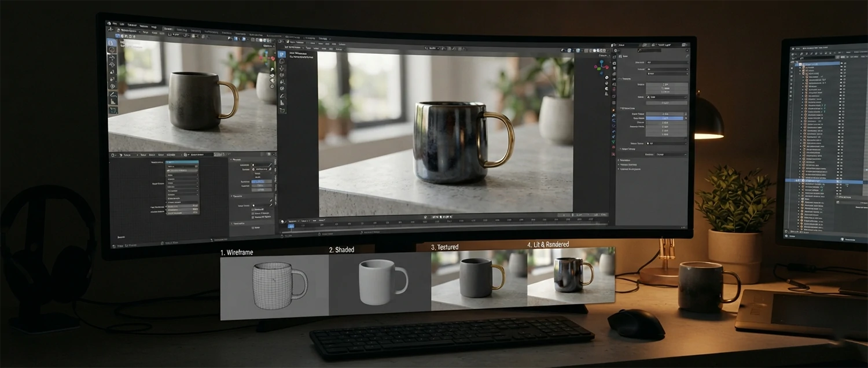The image size is (868, 368).
Task: Open the red sphere Material properties tab
Action: tap(613, 147)
